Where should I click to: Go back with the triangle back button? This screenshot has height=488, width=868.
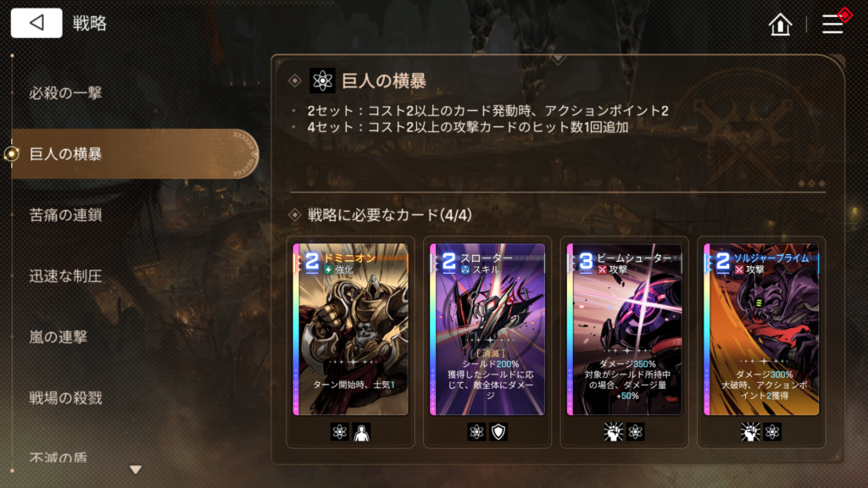(x=36, y=23)
